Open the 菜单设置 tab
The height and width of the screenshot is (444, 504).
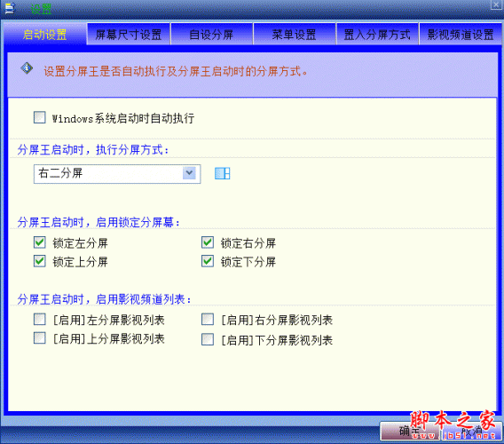(x=295, y=35)
